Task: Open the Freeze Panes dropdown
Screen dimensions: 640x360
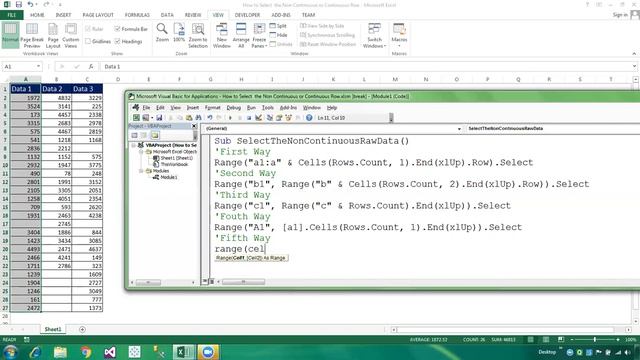Action: click(x=259, y=35)
